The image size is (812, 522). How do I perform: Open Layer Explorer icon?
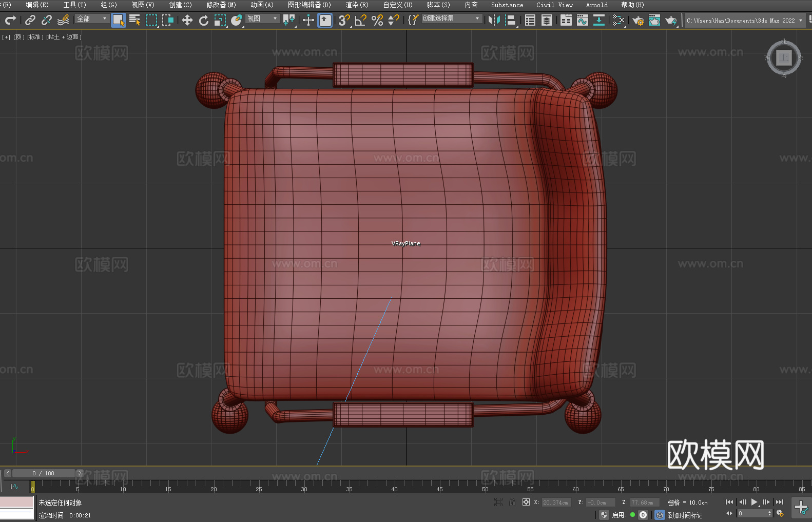(x=547, y=20)
